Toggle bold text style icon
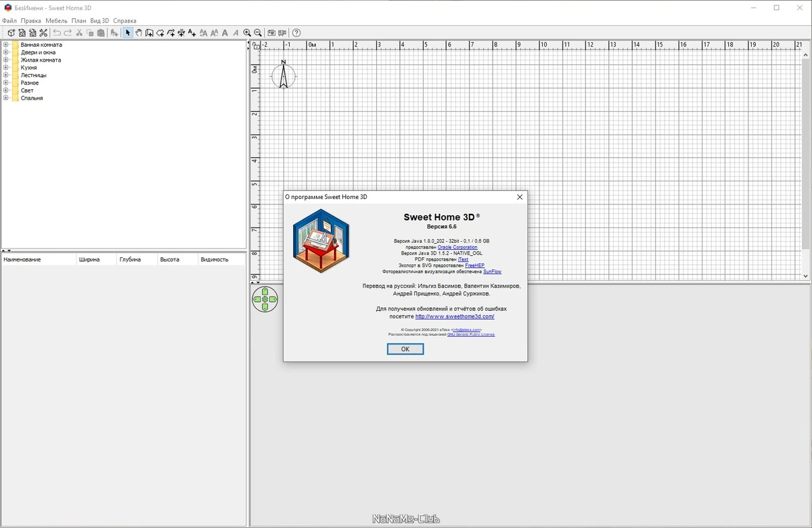Screen dimensions: 812x528 225,32
